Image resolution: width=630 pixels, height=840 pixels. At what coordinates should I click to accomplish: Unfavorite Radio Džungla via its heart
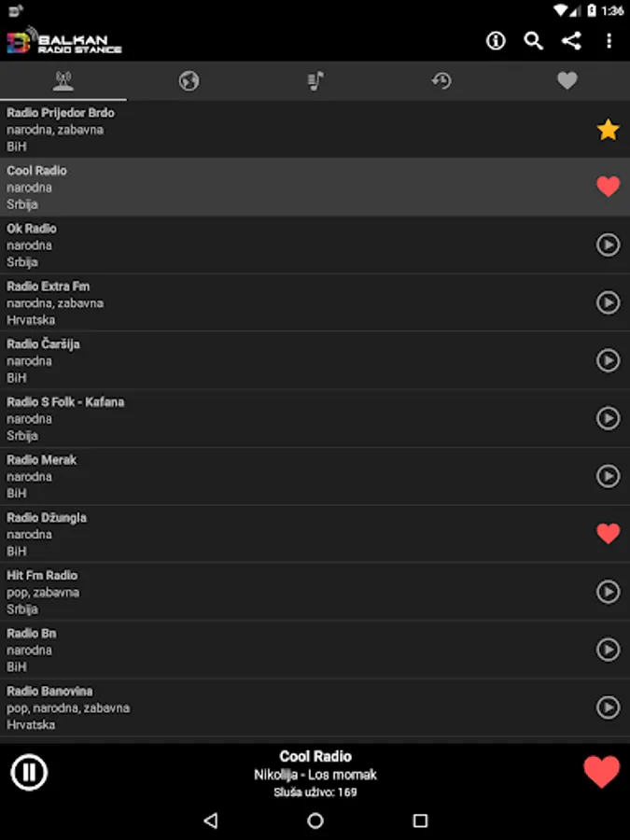pos(608,534)
